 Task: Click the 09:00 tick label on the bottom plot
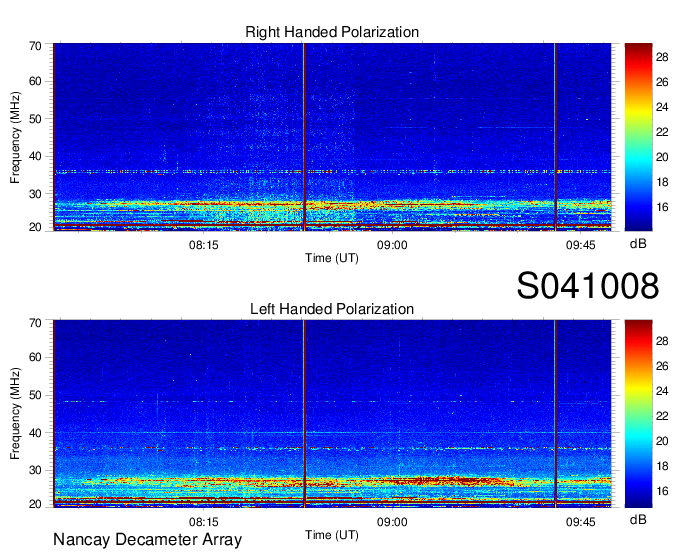pos(392,522)
